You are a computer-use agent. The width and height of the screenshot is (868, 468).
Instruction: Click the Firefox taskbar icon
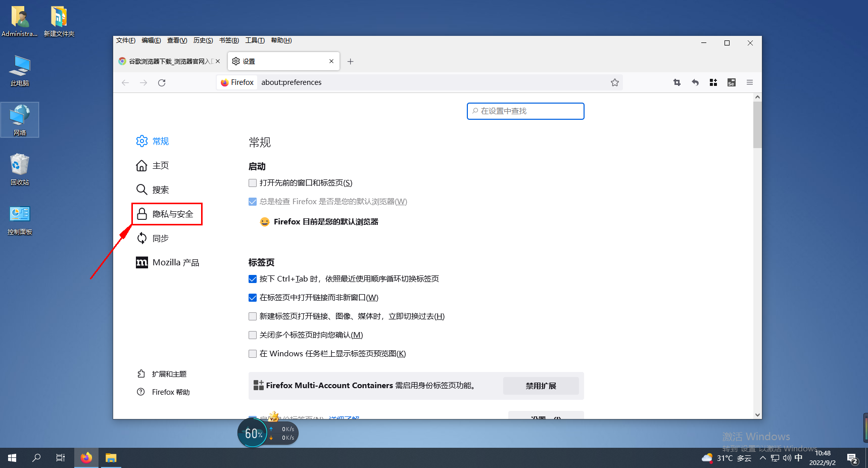coord(86,458)
